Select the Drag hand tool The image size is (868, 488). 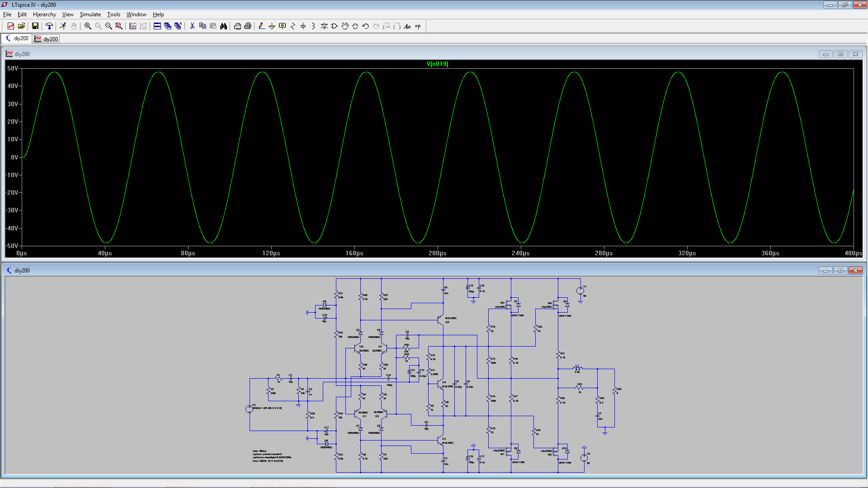coord(355,26)
